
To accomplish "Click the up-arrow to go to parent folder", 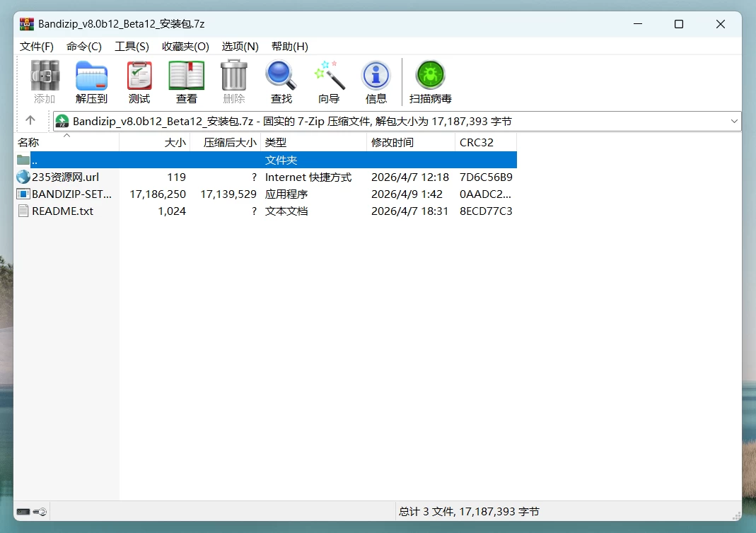I will 31,121.
